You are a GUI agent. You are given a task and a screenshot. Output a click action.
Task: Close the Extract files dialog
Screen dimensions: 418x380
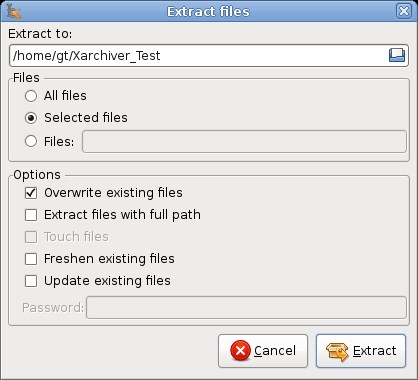pos(404,11)
